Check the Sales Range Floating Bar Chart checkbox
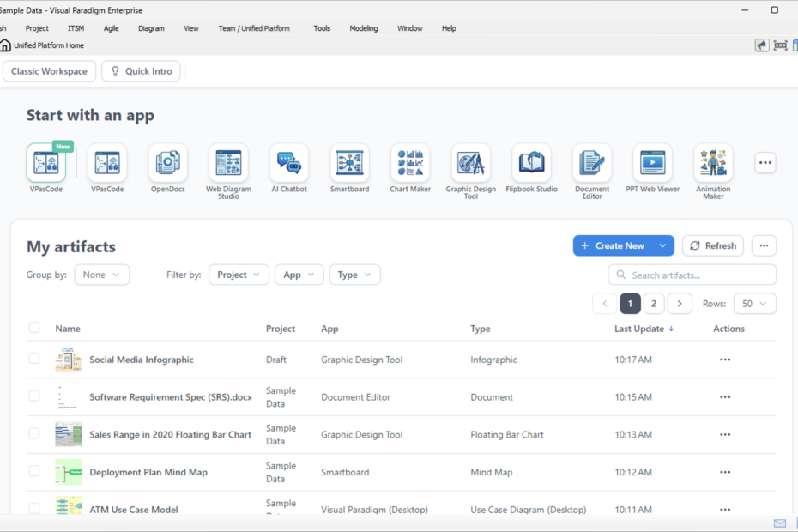This screenshot has width=798, height=532. (x=34, y=433)
